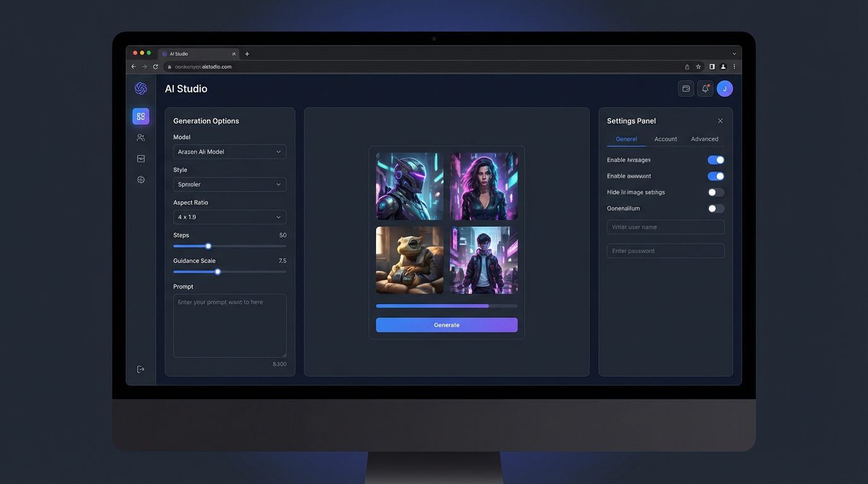Open the panel layout icon near the bell
868x484 pixels.
[686, 88]
